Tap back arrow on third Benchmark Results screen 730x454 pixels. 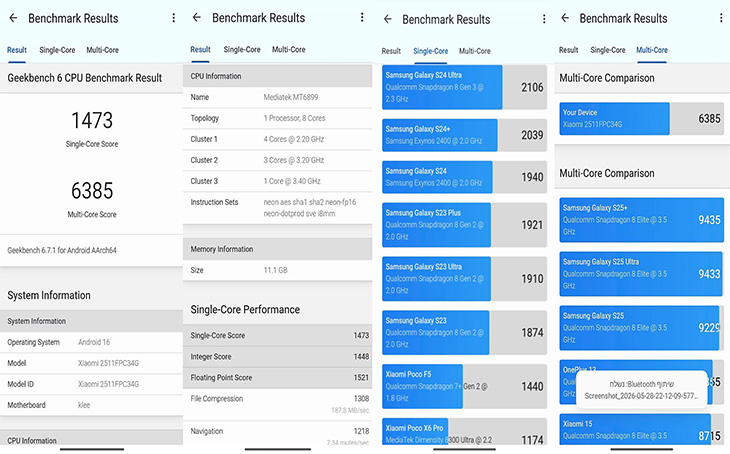coord(387,19)
